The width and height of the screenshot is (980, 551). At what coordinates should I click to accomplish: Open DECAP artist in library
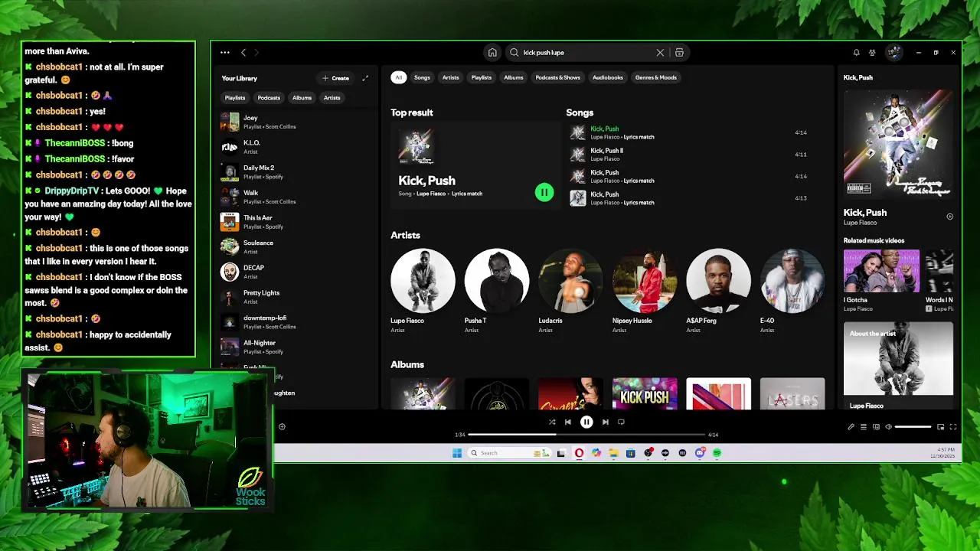[x=295, y=272]
